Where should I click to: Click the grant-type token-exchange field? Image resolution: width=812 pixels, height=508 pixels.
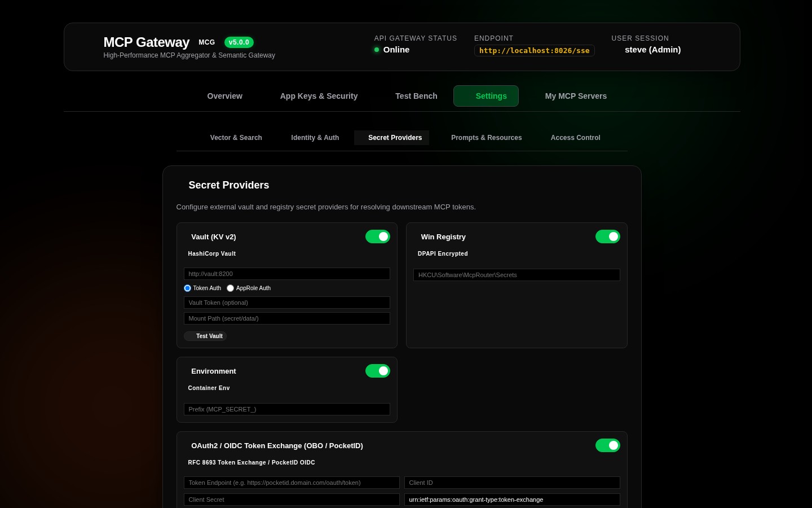pos(512,500)
